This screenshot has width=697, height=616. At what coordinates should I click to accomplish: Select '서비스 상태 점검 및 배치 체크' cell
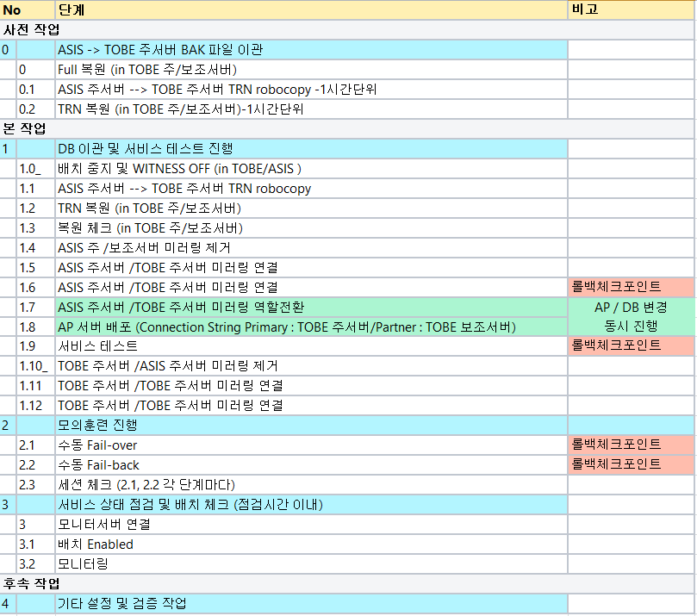click(311, 505)
